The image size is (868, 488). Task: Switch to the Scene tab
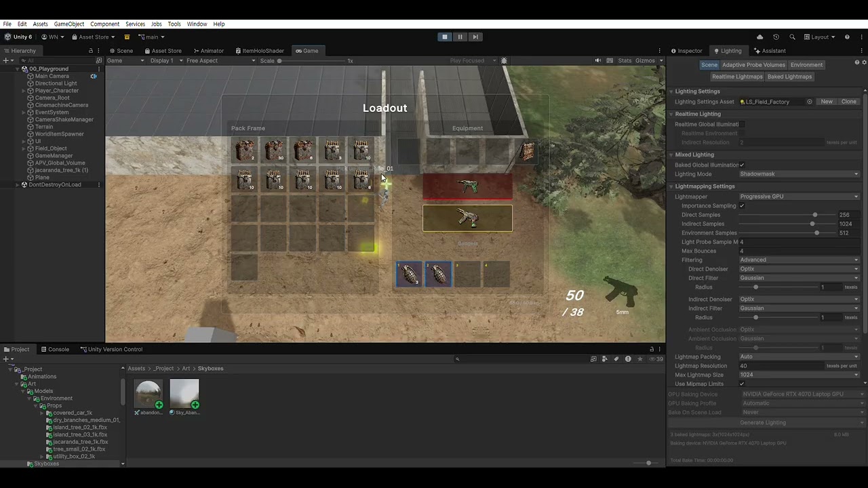pos(121,51)
